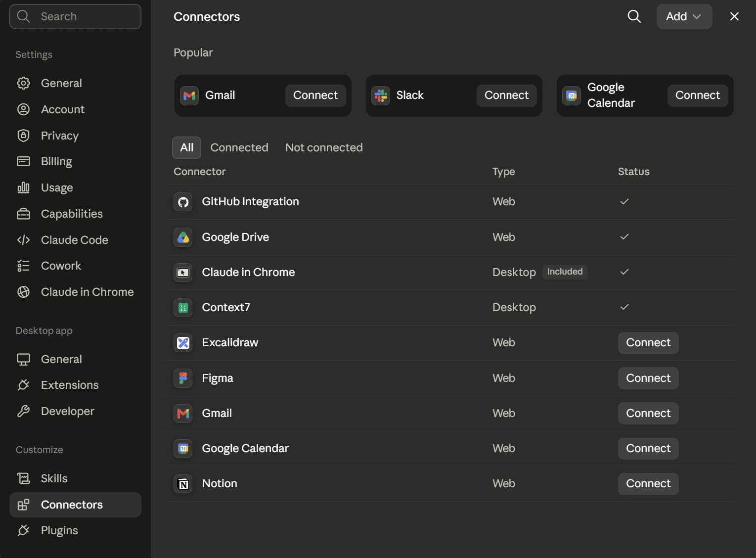Click the Connector column header
This screenshot has height=558, width=756.
(199, 172)
